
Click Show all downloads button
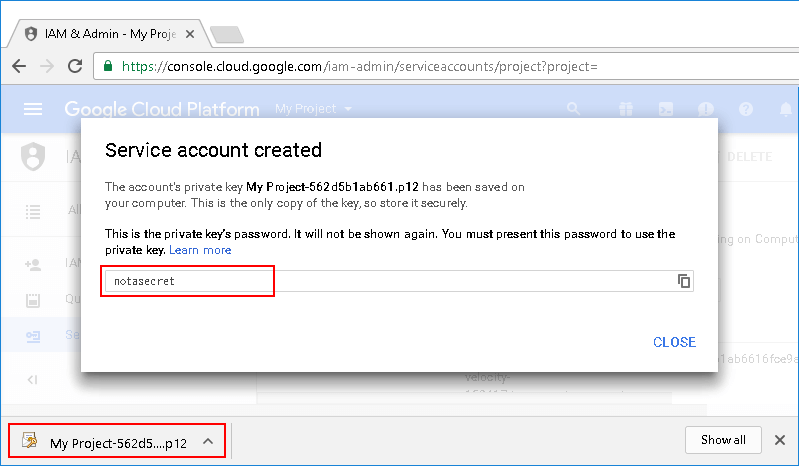coord(723,440)
